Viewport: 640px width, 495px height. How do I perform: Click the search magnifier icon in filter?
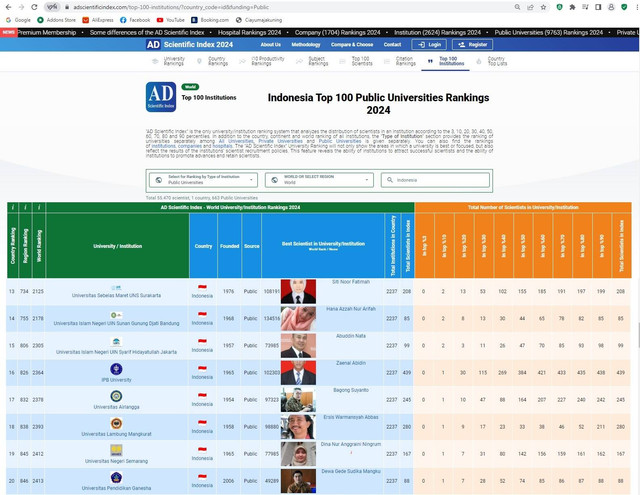coord(390,180)
